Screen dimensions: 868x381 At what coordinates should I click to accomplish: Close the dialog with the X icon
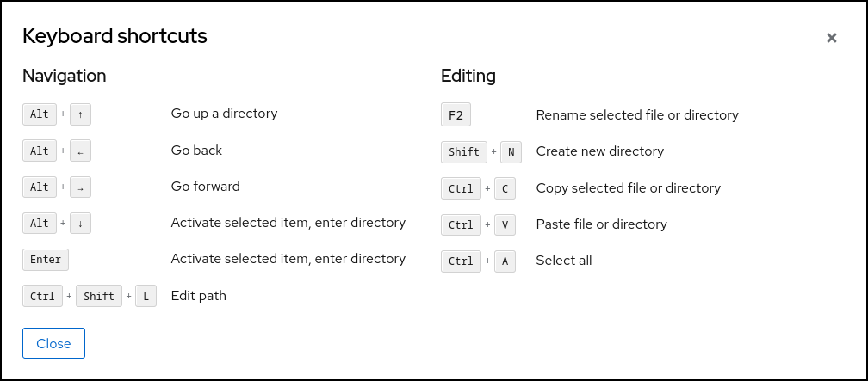831,38
